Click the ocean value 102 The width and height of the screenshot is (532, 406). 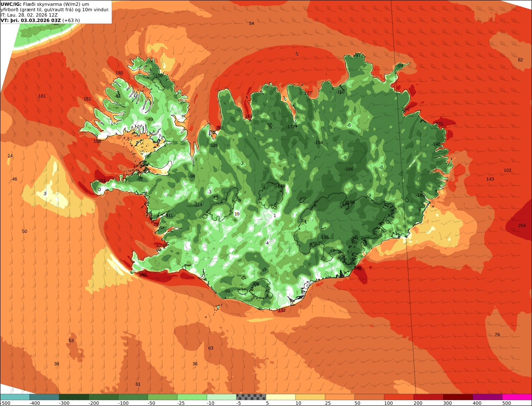tap(507, 170)
